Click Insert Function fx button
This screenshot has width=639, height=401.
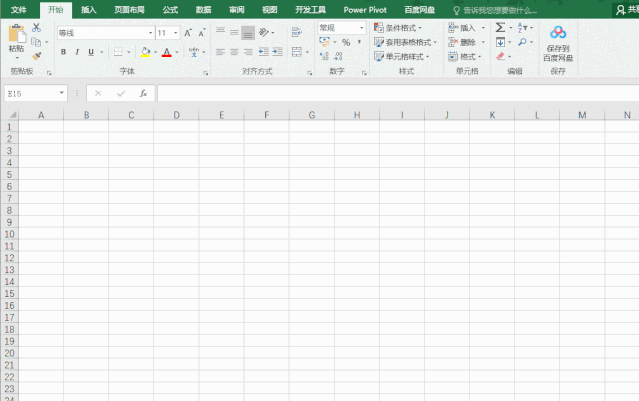(x=143, y=93)
